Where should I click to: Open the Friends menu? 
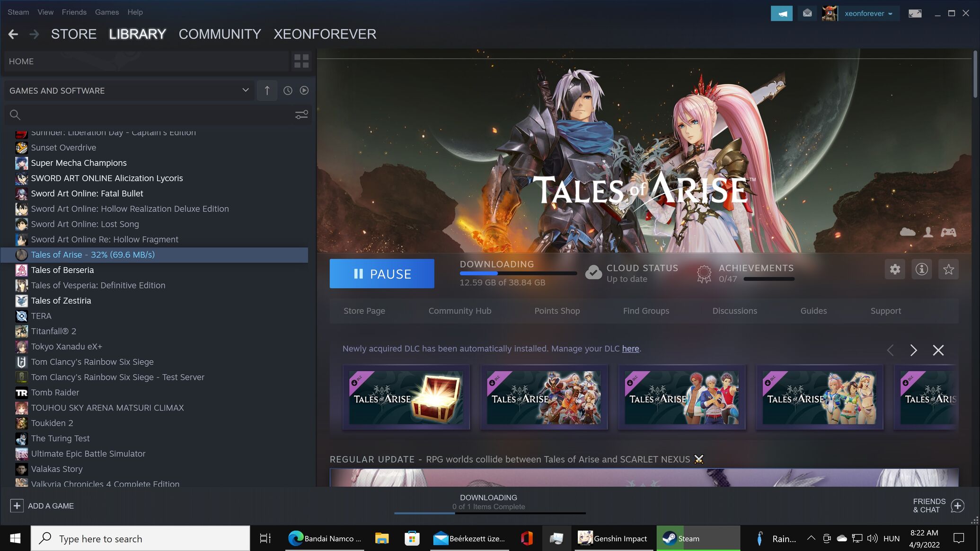click(74, 12)
